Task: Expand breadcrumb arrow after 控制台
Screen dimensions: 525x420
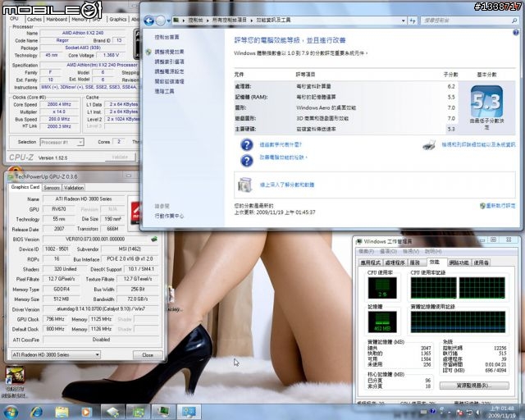Action: point(208,21)
